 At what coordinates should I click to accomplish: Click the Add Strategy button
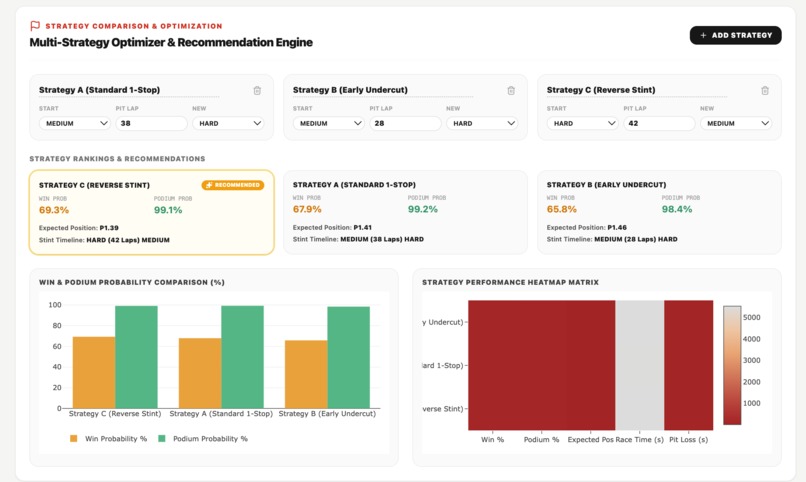point(735,35)
